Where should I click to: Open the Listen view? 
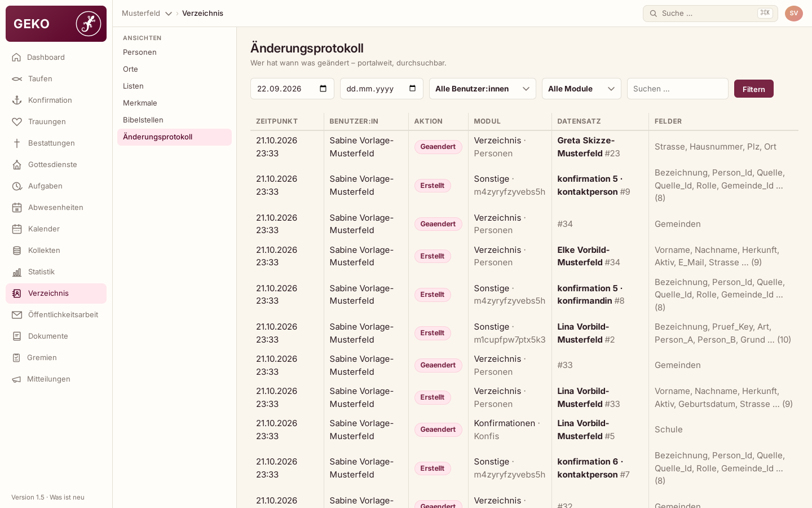click(x=174, y=86)
